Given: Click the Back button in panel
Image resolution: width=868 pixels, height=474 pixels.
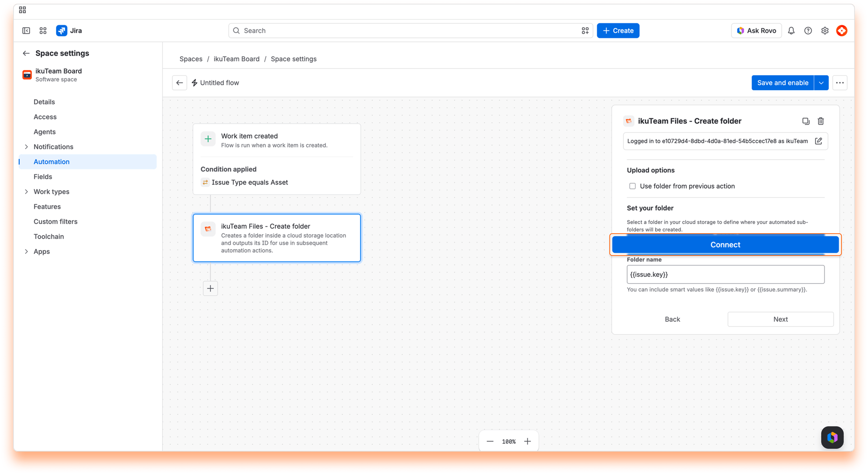Looking at the screenshot, I should tap(672, 319).
